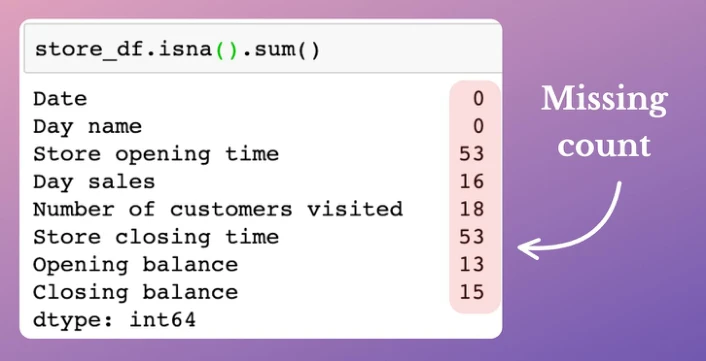Click 'Number of customers visited' label

coord(218,209)
